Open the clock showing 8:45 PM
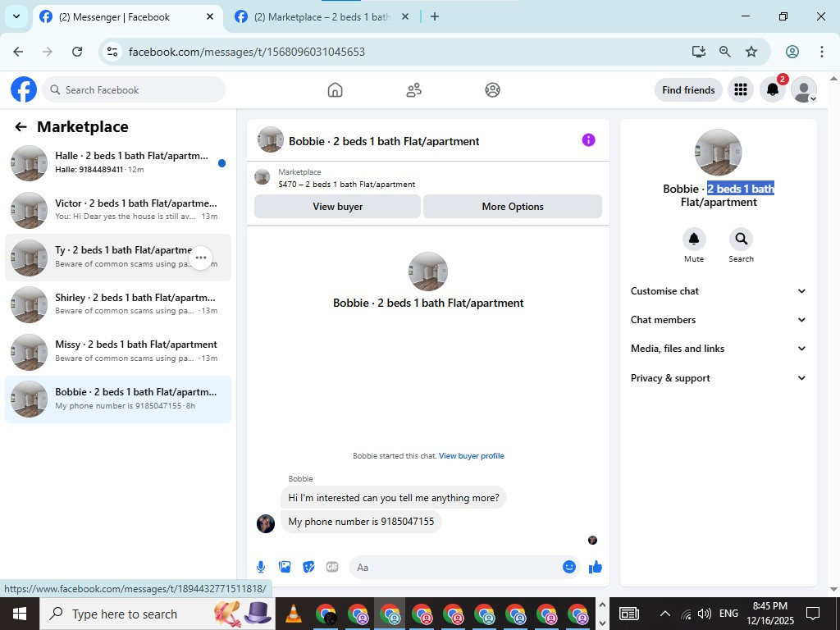 (769, 614)
